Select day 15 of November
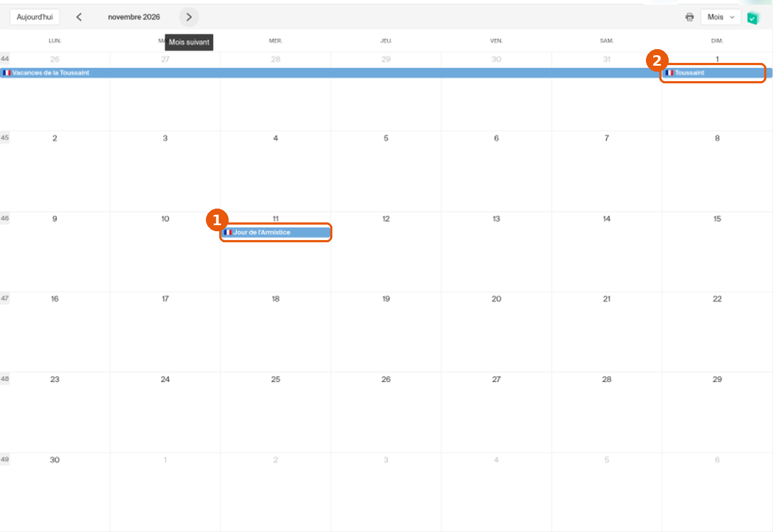The height and width of the screenshot is (532, 773). (x=717, y=219)
